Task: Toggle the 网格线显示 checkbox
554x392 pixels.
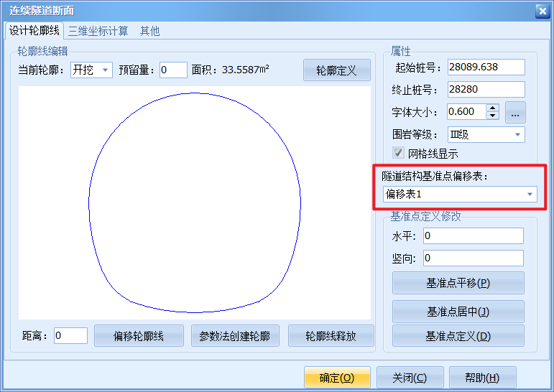Action: pos(398,153)
